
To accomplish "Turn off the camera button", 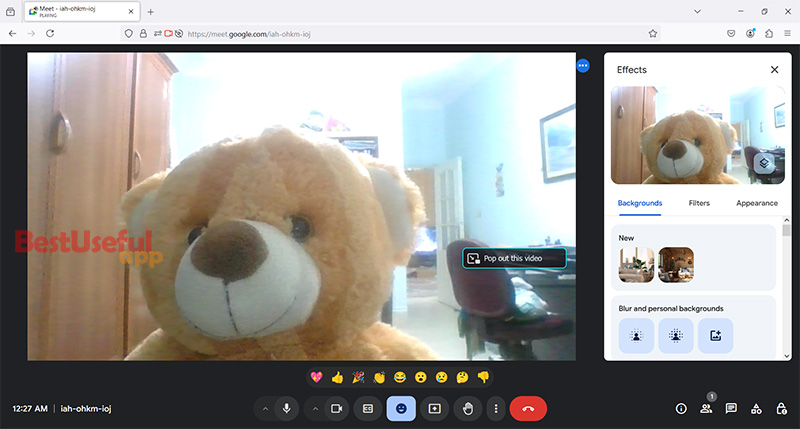I will (x=337, y=409).
